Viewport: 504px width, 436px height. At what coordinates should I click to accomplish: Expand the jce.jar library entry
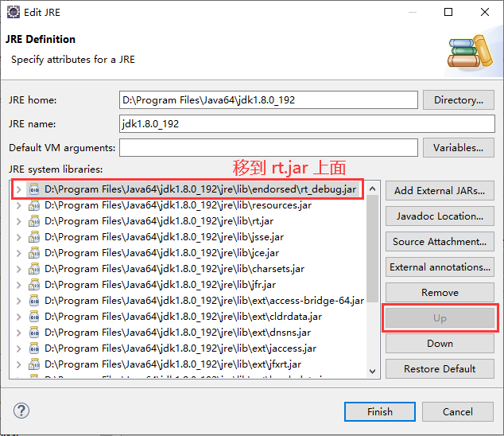pos(19,253)
